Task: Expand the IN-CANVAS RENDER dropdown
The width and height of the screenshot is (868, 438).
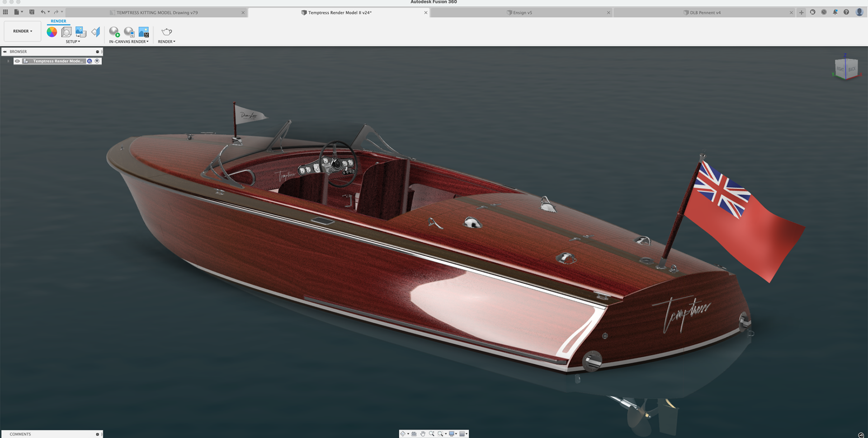Action: click(x=128, y=41)
